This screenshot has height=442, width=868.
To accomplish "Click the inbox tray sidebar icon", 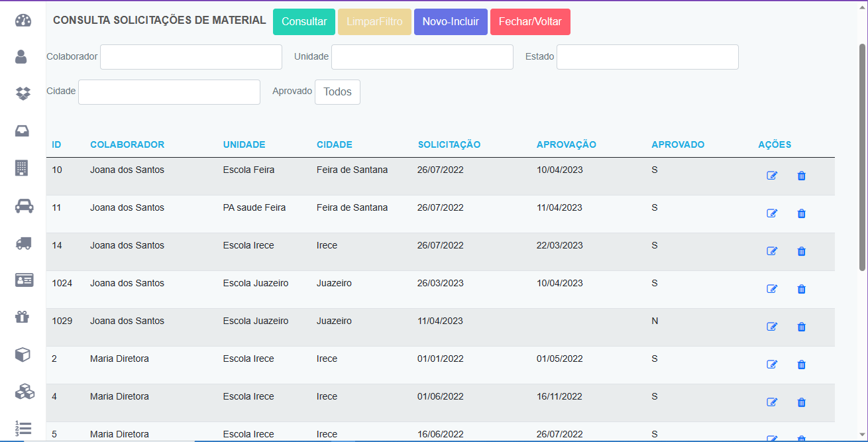I will click(x=22, y=131).
